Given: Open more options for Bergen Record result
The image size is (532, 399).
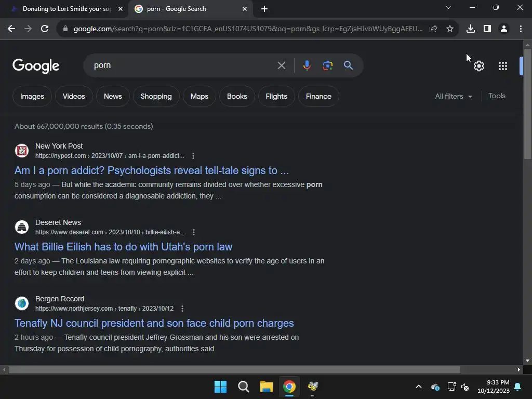Looking at the screenshot, I should [x=182, y=309].
